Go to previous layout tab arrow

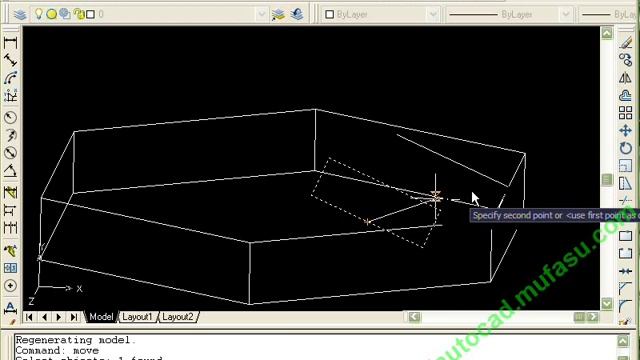[x=44, y=317]
